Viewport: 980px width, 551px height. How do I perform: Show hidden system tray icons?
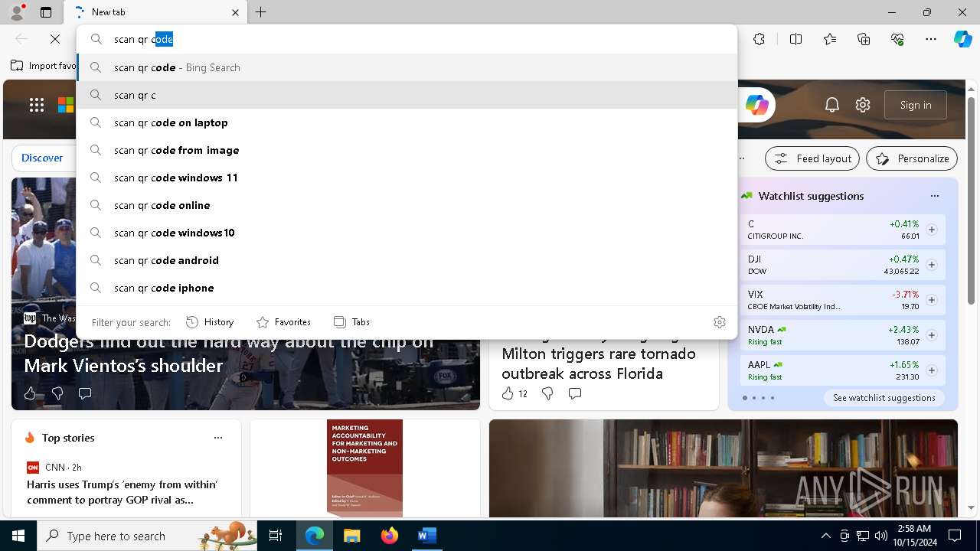(x=825, y=536)
